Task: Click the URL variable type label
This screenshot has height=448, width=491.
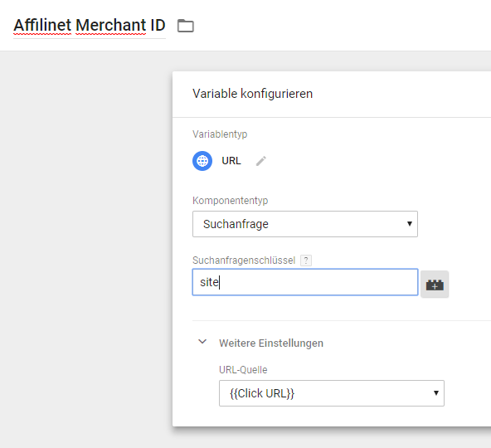Action: tap(231, 161)
